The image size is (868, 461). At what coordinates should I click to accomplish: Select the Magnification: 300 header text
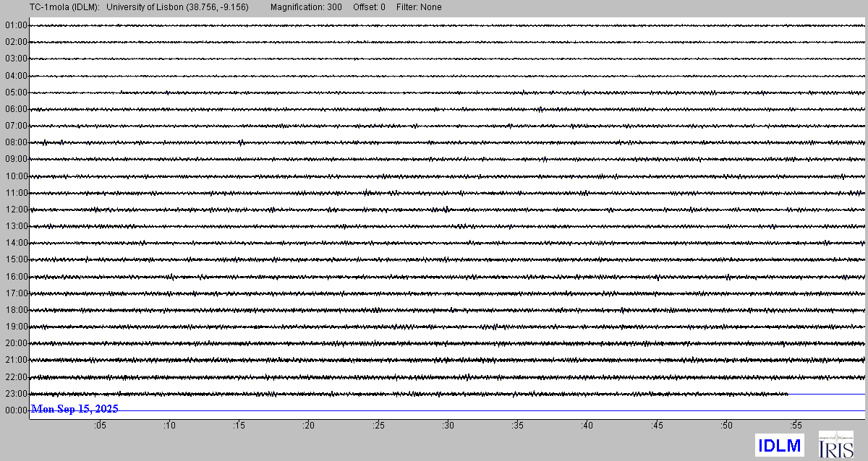(306, 7)
